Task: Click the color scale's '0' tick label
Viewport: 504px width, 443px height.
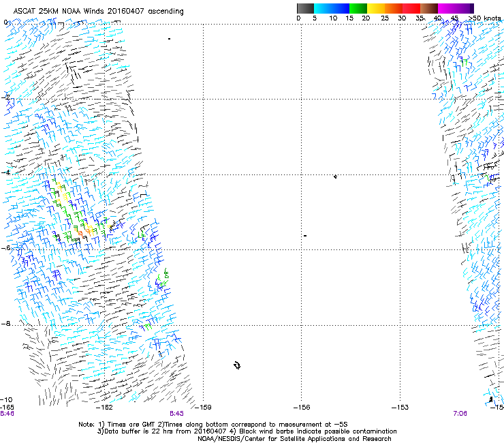Action: (298, 18)
